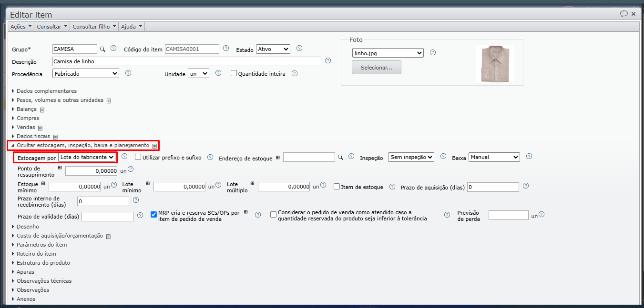Open Estocagem por dropdown Lote do fabricante
Image resolution: width=644 pixels, height=308 pixels.
[87, 157]
